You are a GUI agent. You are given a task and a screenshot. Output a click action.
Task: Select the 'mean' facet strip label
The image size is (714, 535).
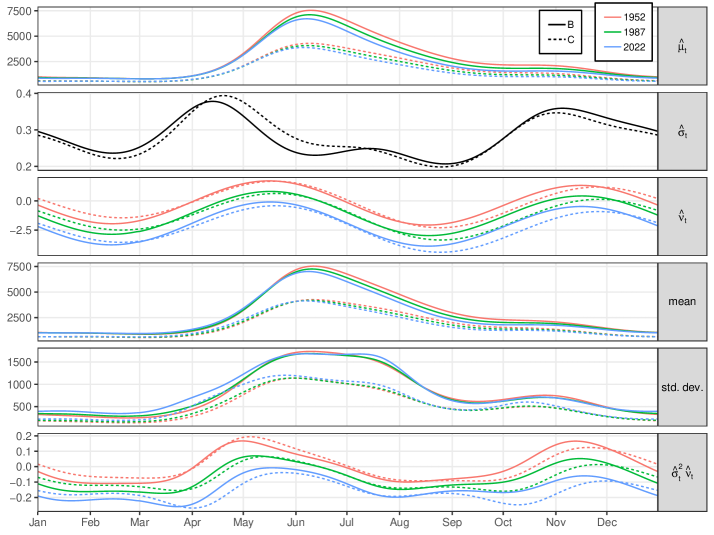pos(682,302)
